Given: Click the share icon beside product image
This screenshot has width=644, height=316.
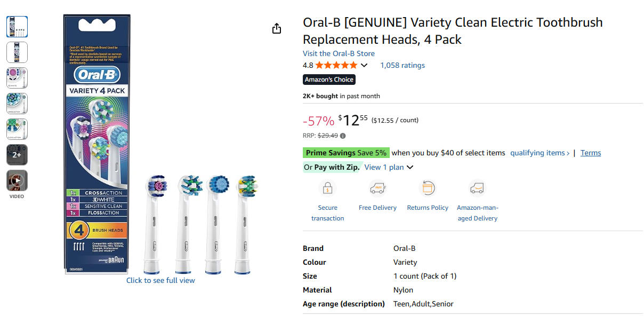Looking at the screenshot, I should (276, 29).
